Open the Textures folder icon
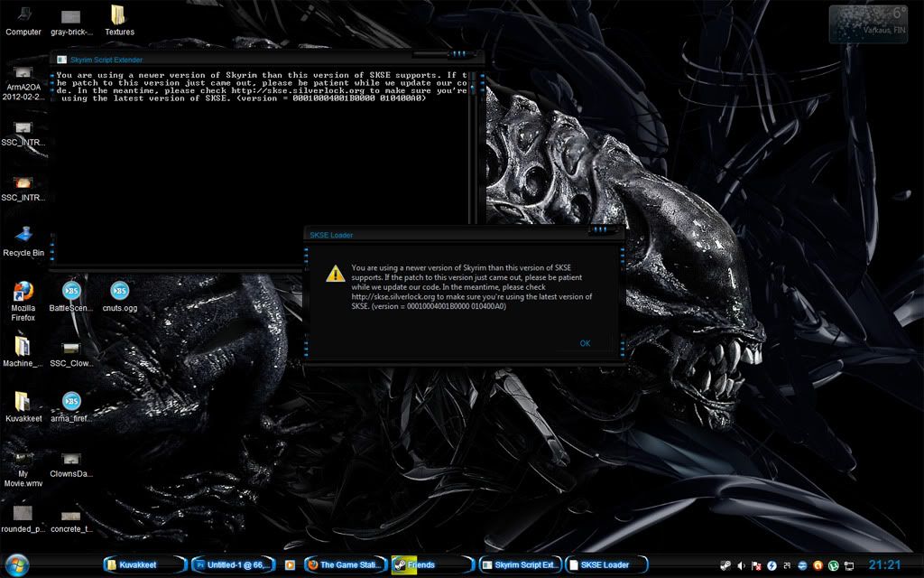Image resolution: width=924 pixels, height=578 pixels. 119,22
